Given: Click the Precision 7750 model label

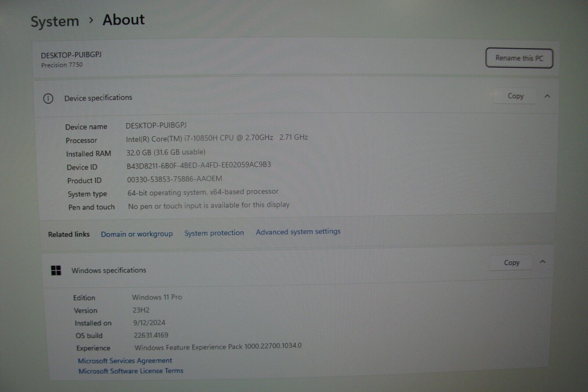Looking at the screenshot, I should [x=62, y=65].
